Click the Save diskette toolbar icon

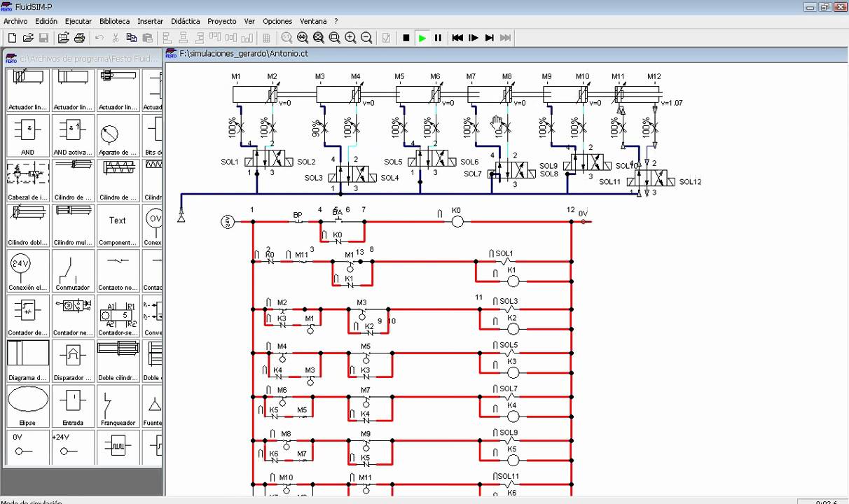[x=43, y=38]
